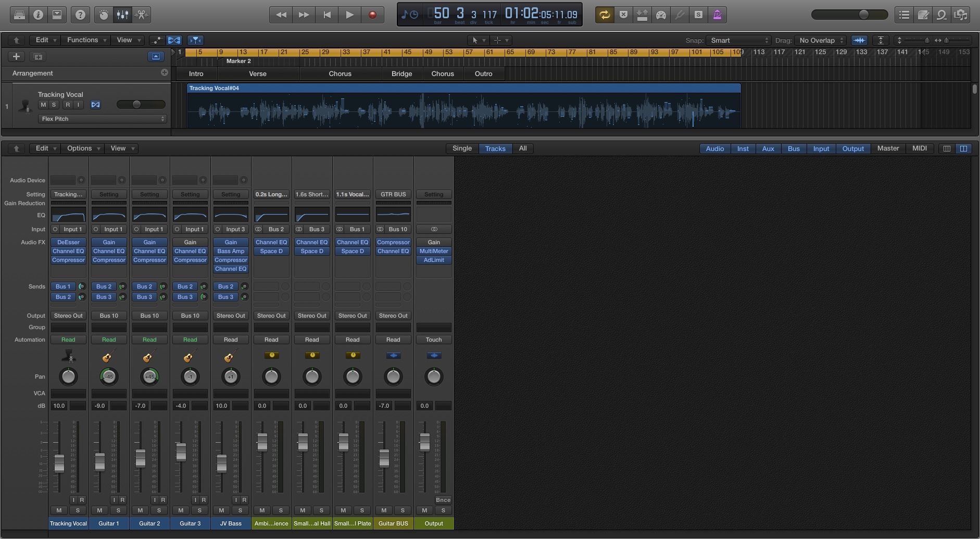
Task: Mute the Guitar 2 channel strip
Action: [x=140, y=510]
